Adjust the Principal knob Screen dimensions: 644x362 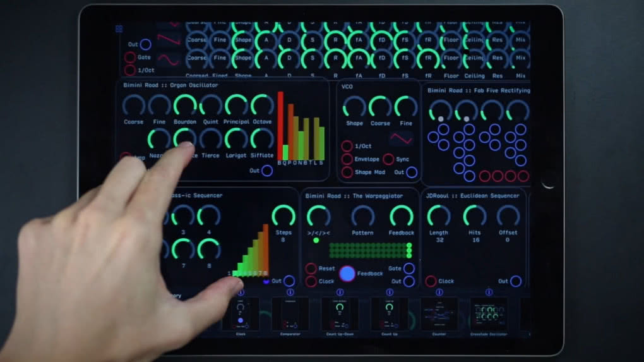[x=236, y=106]
